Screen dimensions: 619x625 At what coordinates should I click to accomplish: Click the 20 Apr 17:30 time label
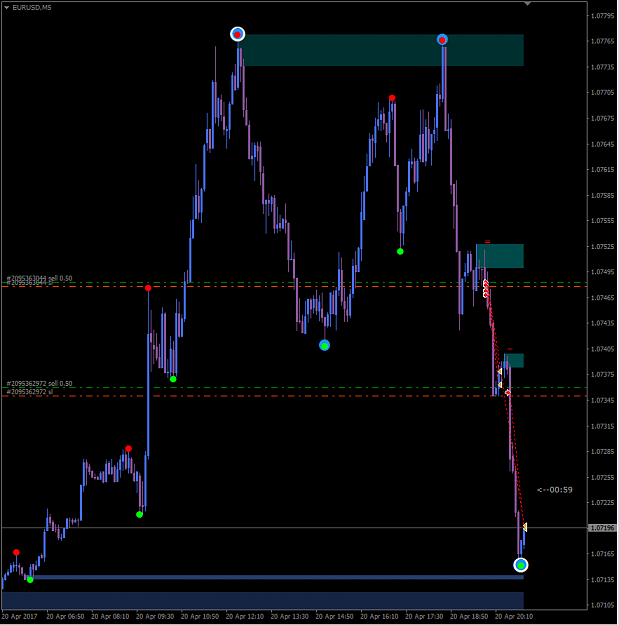point(424,617)
